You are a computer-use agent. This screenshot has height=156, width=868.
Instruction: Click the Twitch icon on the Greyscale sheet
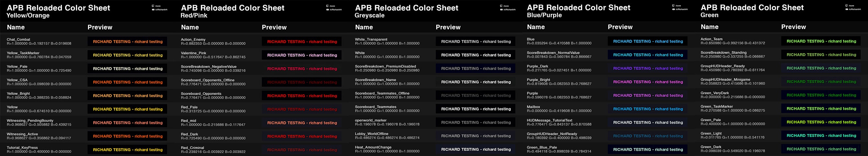(x=501, y=6)
